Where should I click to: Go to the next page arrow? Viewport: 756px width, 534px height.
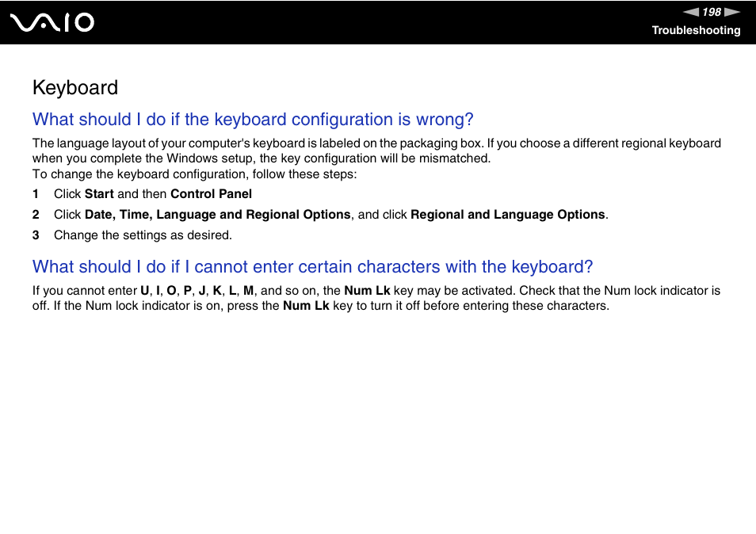click(x=732, y=12)
